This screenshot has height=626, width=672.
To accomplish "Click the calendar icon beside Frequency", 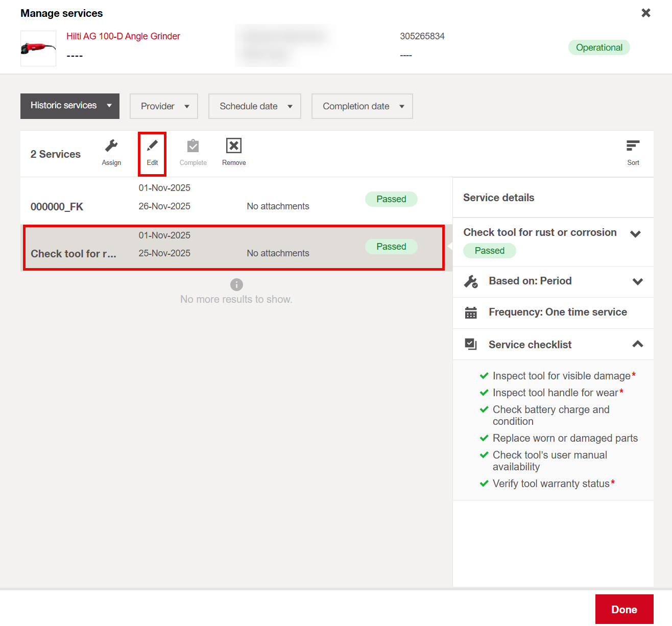I will click(x=471, y=312).
